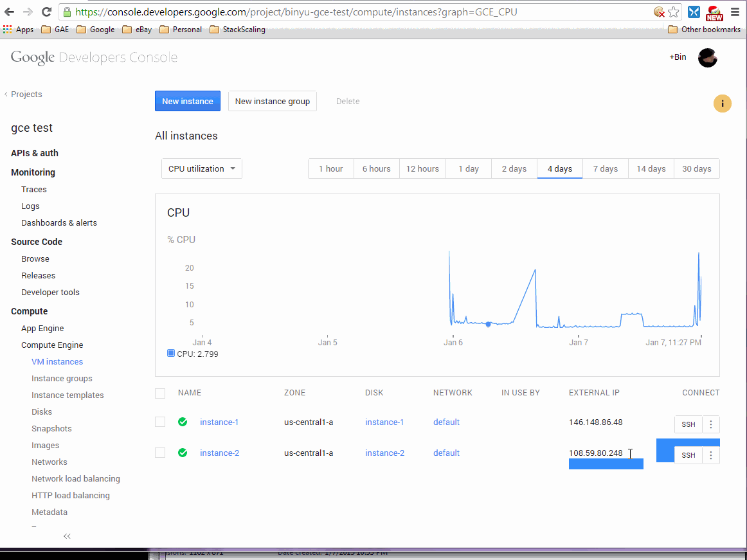The width and height of the screenshot is (747, 560).
Task: Click the New instance button
Action: pos(188,101)
